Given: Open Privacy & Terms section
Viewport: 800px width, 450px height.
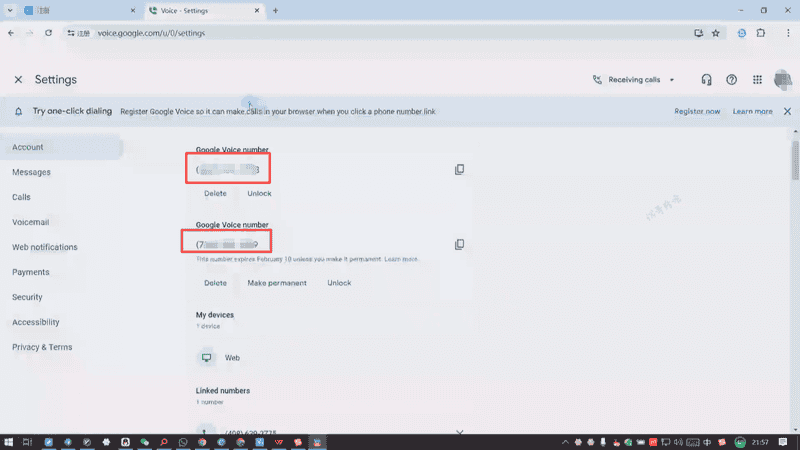Looking at the screenshot, I should pyautogui.click(x=42, y=347).
